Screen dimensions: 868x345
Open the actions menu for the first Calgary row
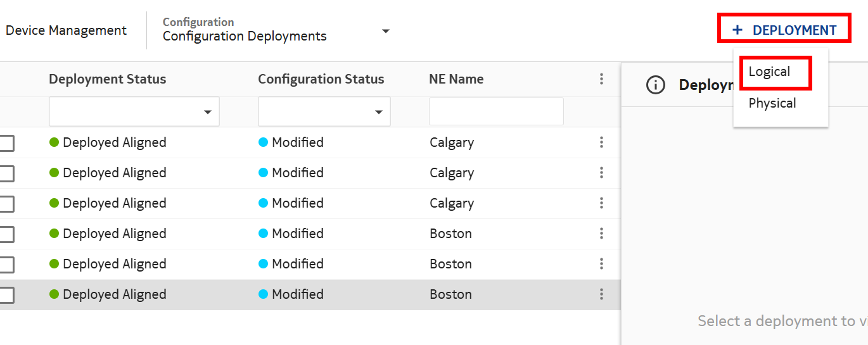(601, 142)
